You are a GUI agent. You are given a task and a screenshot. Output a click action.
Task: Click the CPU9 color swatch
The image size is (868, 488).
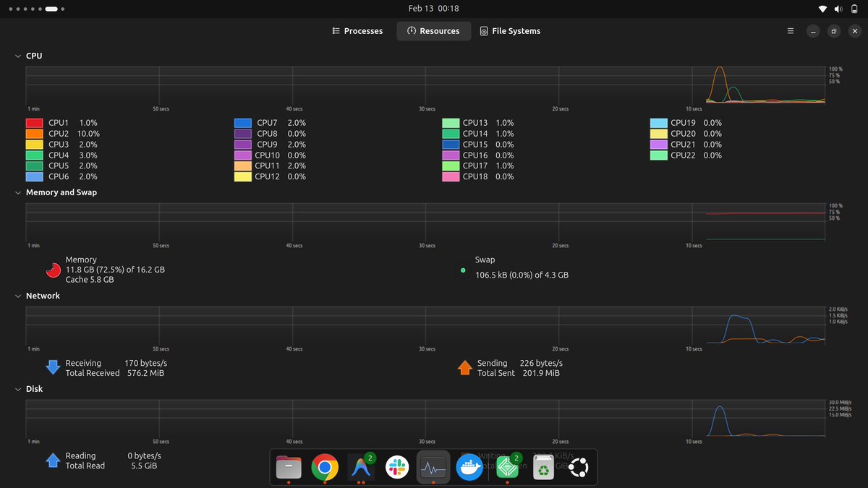[242, 145]
